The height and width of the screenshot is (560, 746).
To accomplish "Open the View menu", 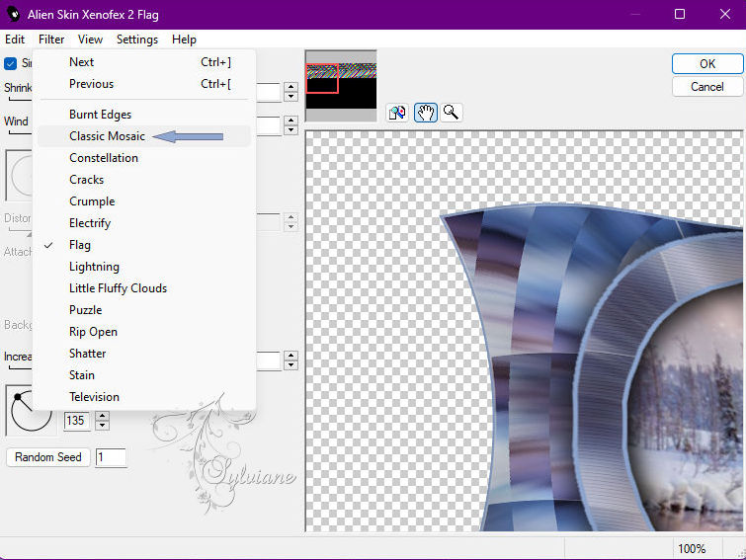I will coord(90,40).
